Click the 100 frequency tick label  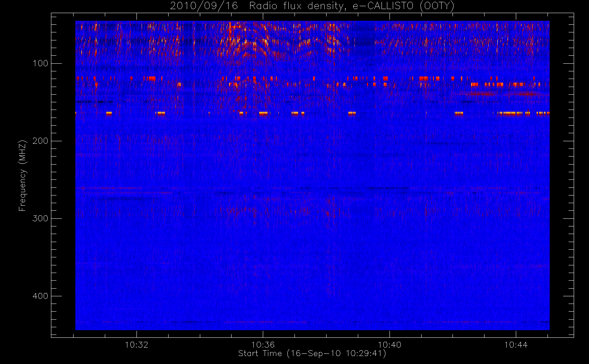(x=40, y=63)
